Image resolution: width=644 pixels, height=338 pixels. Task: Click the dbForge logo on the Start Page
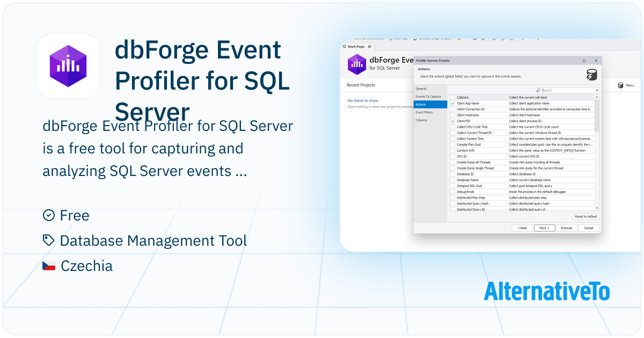point(357,64)
